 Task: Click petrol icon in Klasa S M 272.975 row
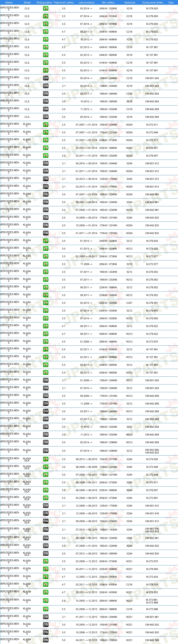[x=46, y=561]
